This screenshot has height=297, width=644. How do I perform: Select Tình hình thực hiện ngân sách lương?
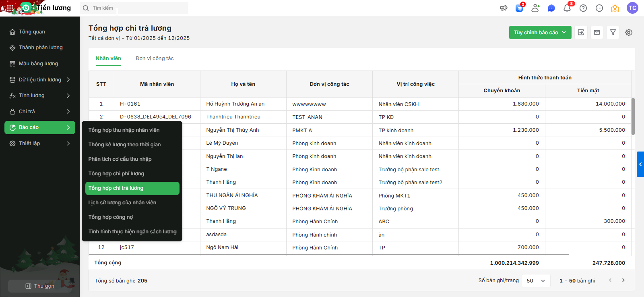point(132,232)
